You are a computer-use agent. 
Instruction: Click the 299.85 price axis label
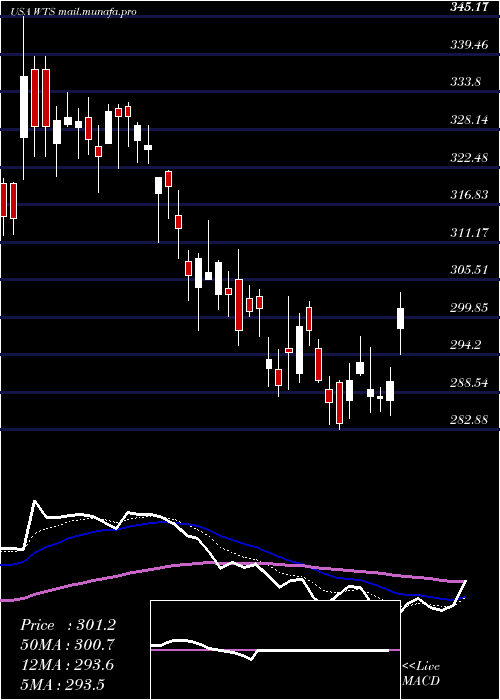(x=468, y=307)
